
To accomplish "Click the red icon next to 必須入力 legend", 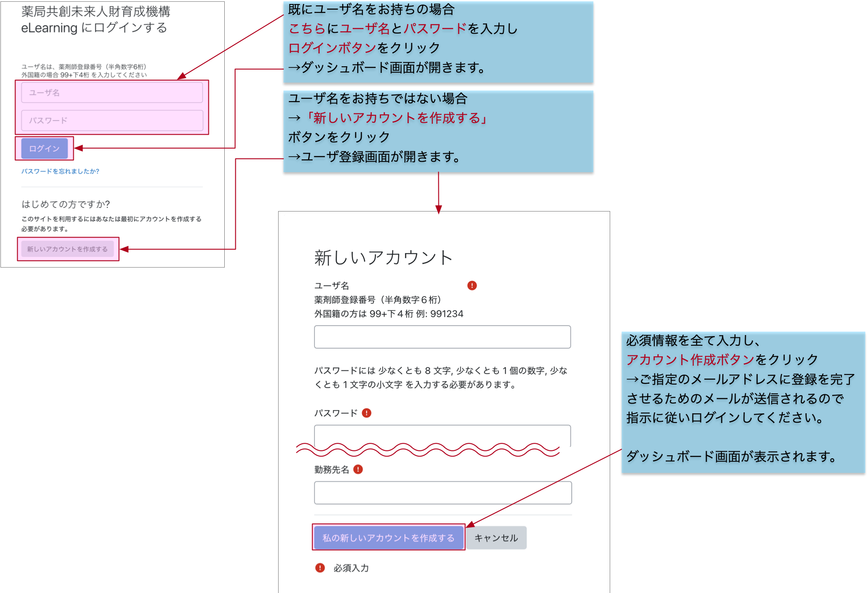I will click(320, 568).
